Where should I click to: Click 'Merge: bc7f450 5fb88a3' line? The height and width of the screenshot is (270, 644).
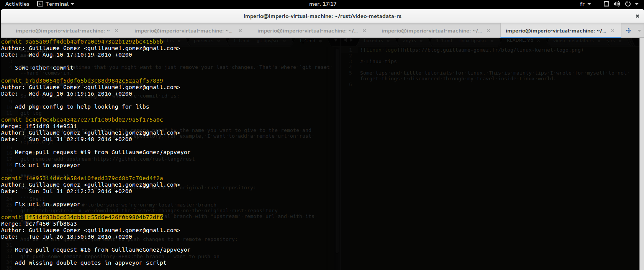point(39,224)
